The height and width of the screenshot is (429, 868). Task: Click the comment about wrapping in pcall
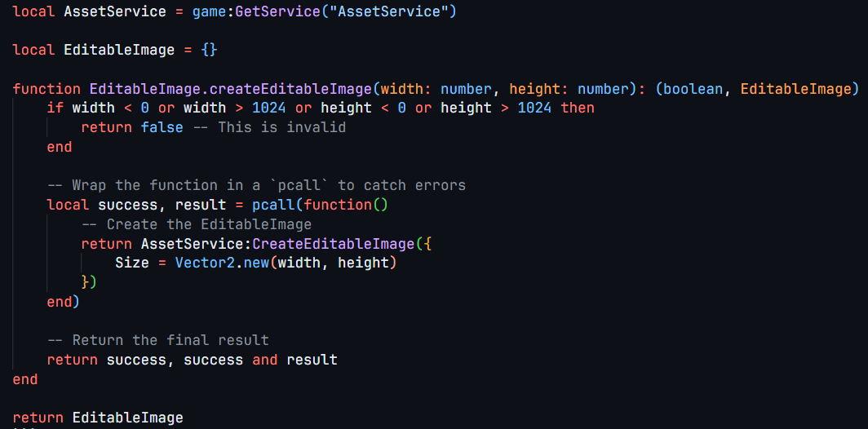pyautogui.click(x=256, y=185)
